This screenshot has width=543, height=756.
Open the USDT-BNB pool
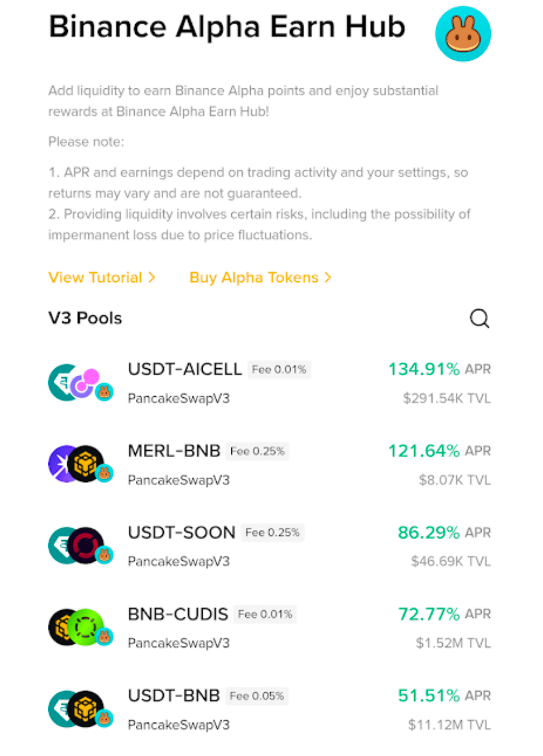174,696
